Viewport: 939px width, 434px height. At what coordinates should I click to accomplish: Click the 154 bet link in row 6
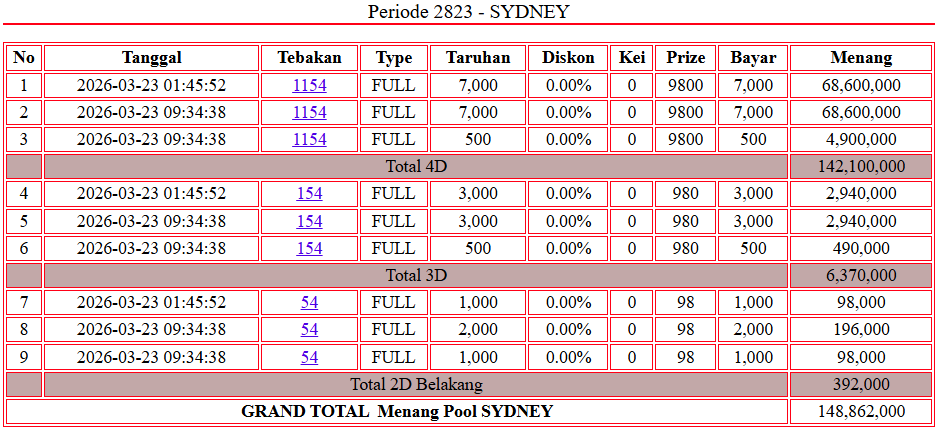coord(309,248)
